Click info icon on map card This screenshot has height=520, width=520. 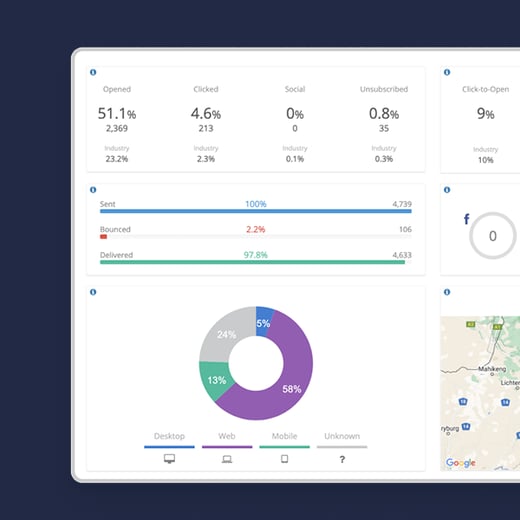coord(447,292)
